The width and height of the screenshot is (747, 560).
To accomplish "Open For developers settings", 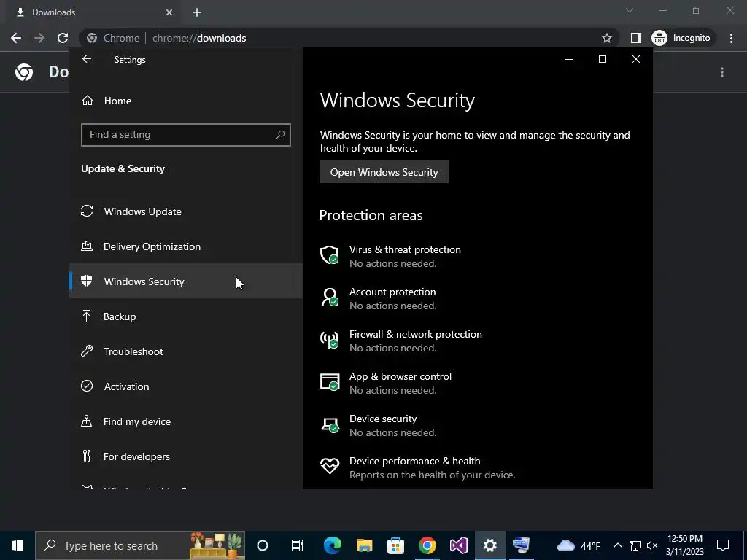I will point(186,456).
